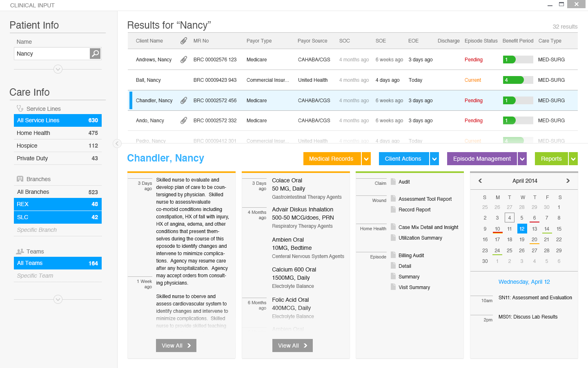Go to the next calendar month
This screenshot has height=368, width=588.
coord(568,181)
